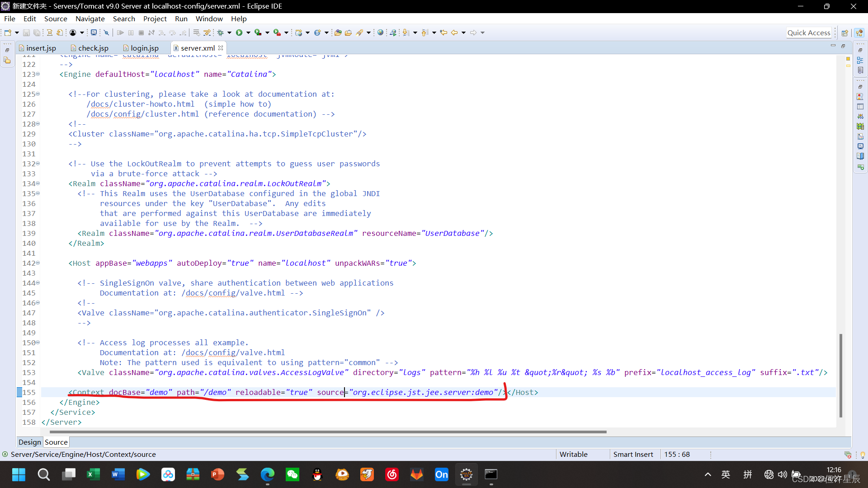Click the Open Web Browser icon

(380, 33)
